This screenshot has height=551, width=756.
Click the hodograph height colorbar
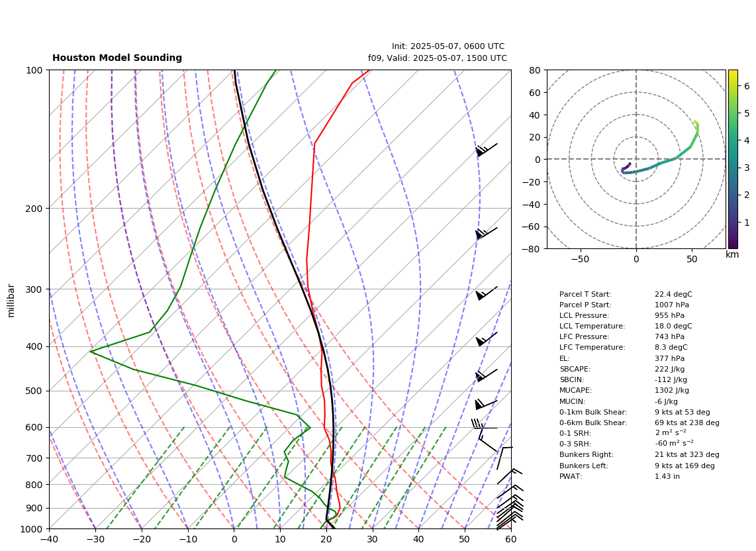(x=732, y=159)
